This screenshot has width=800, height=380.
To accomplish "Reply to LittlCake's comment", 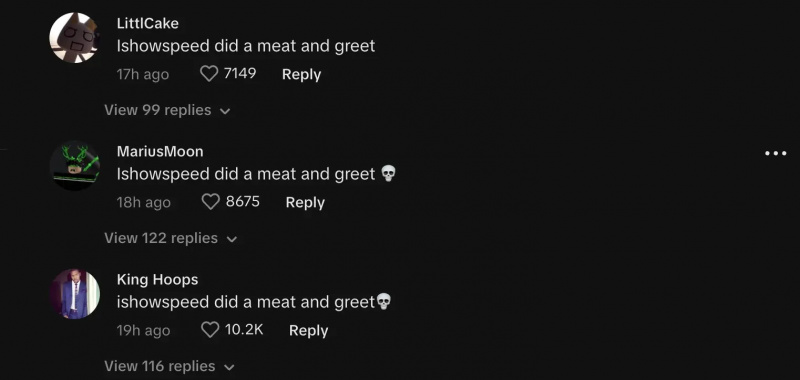I will coord(302,74).
